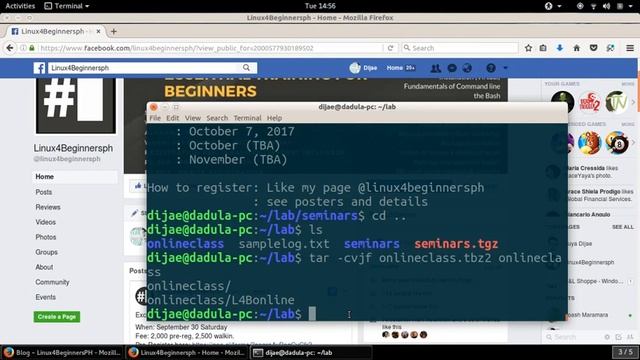Viewport: 640px width, 360px height.
Task: Open the terminal File menu
Action: (155, 118)
